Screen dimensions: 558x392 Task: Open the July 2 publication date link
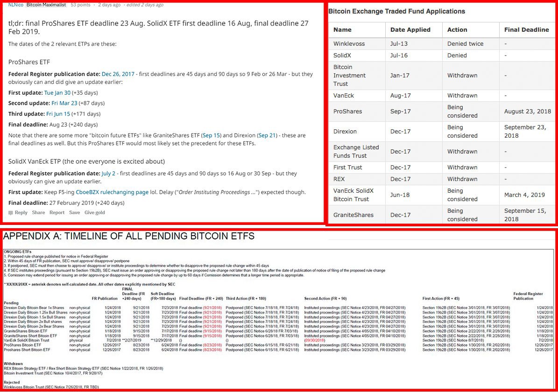pyautogui.click(x=108, y=174)
